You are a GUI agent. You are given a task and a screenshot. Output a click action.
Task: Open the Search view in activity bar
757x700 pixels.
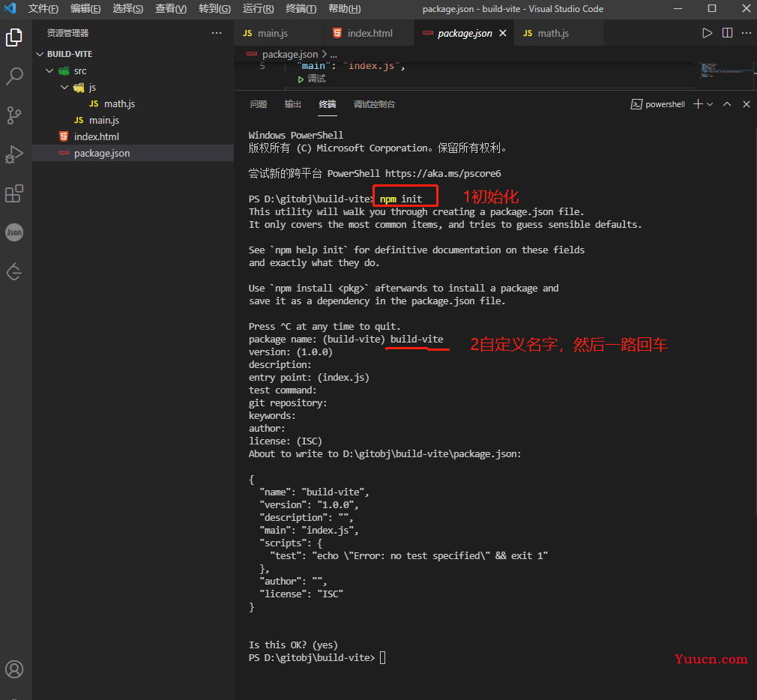point(14,76)
